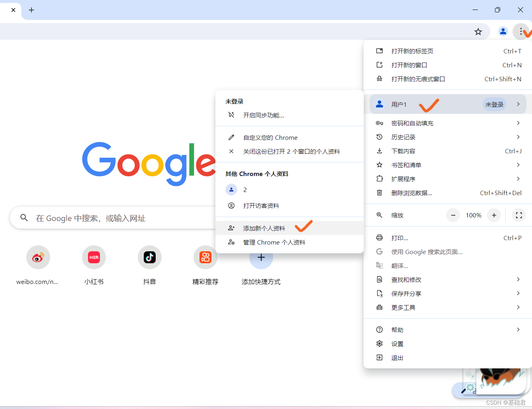
Task: Expand 保存并分享 submenu arrow
Action: tap(518, 293)
